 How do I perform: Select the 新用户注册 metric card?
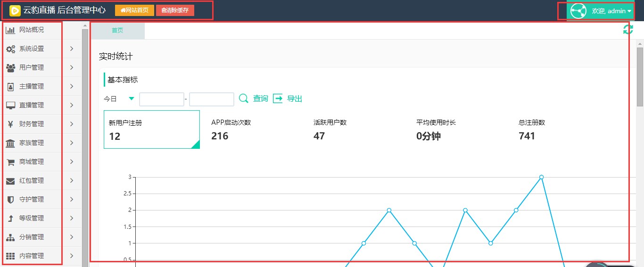pos(151,129)
